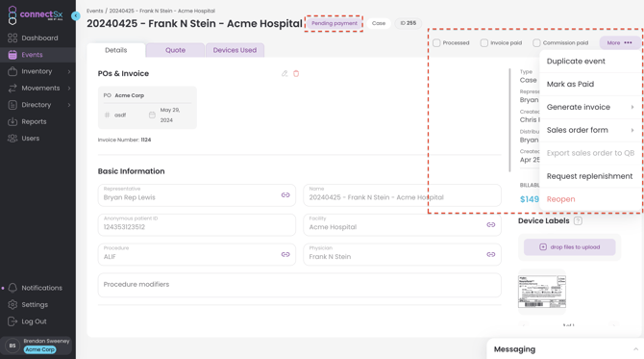Viewport: 644px width, 359px height.
Task: Click drop files to upload button
Action: 569,247
